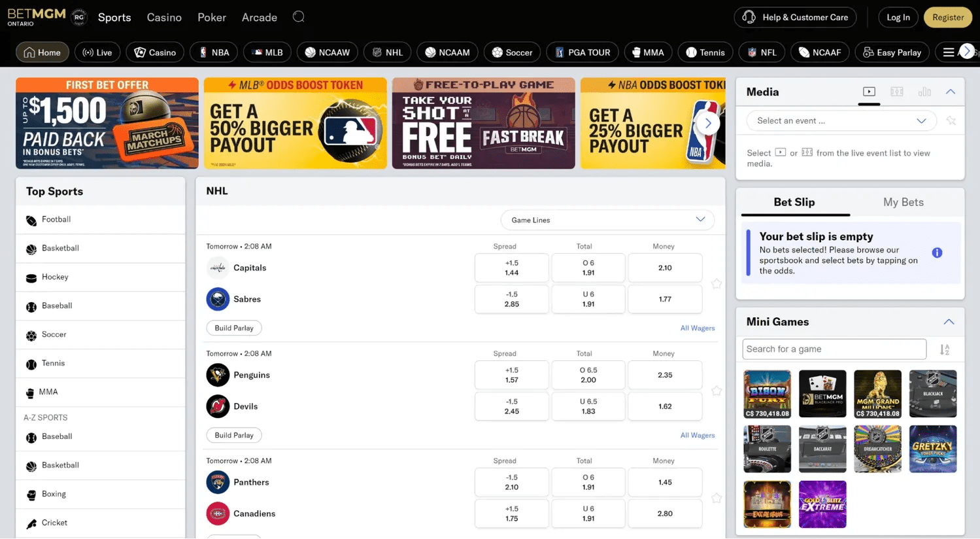Click the Canadiens team logo
The height and width of the screenshot is (539, 980).
[x=218, y=513]
